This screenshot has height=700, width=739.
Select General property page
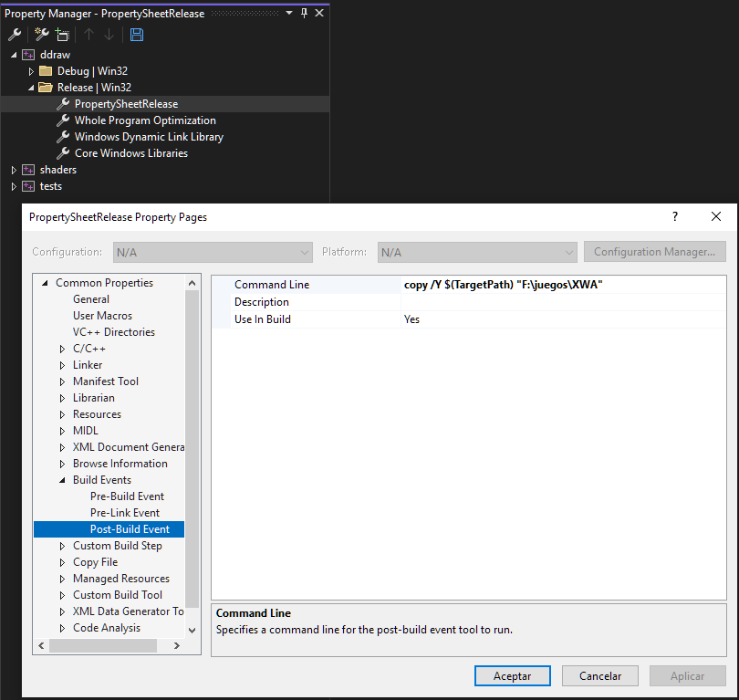click(91, 299)
